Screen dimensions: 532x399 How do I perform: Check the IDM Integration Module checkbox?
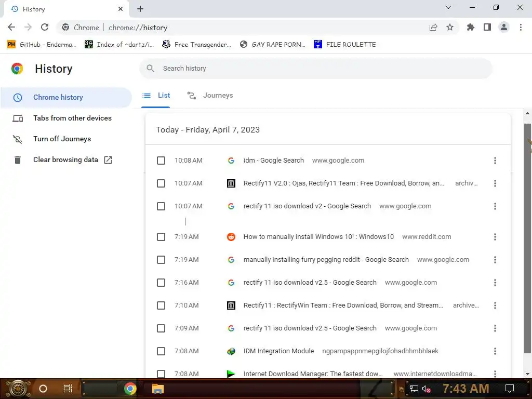click(x=161, y=351)
